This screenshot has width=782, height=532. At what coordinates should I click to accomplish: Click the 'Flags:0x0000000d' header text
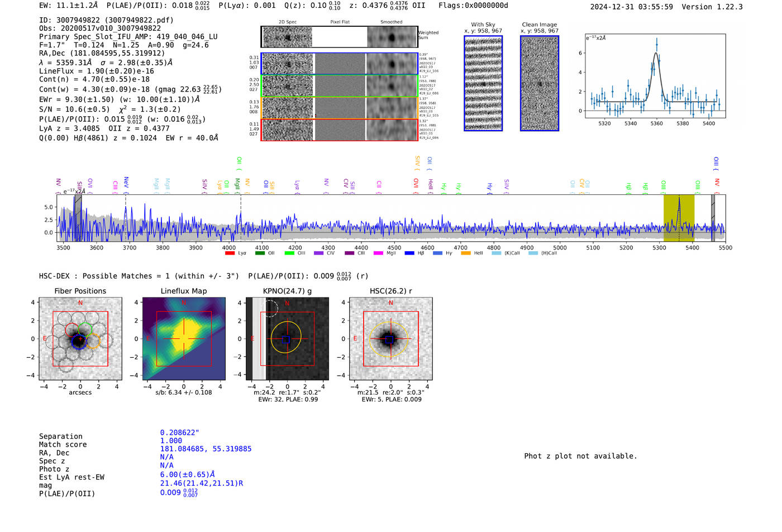tap(473, 6)
